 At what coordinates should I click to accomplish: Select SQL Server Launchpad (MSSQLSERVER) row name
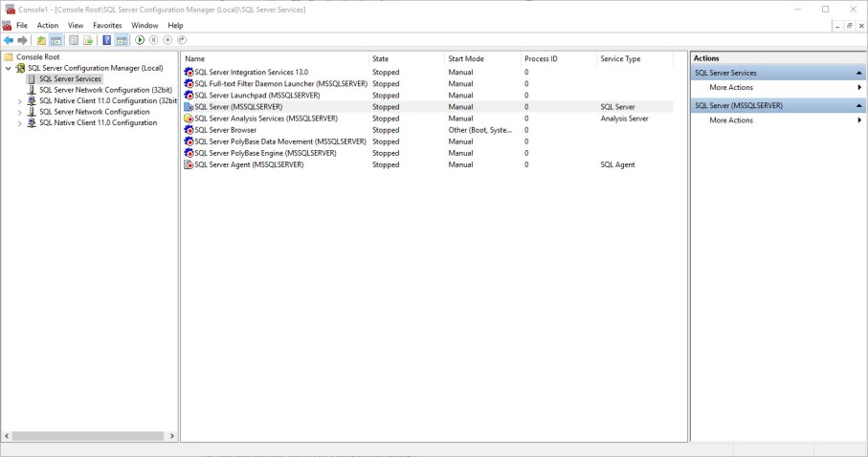pos(256,96)
